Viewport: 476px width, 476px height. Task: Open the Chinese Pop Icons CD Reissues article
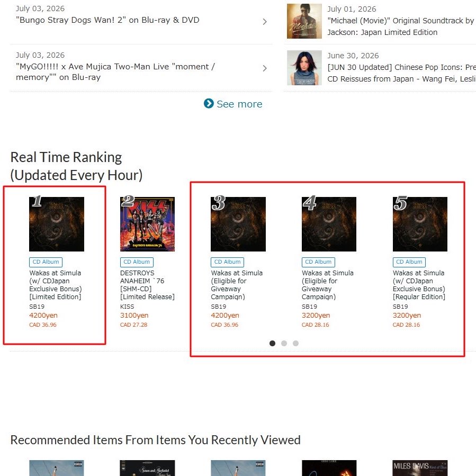click(401, 73)
